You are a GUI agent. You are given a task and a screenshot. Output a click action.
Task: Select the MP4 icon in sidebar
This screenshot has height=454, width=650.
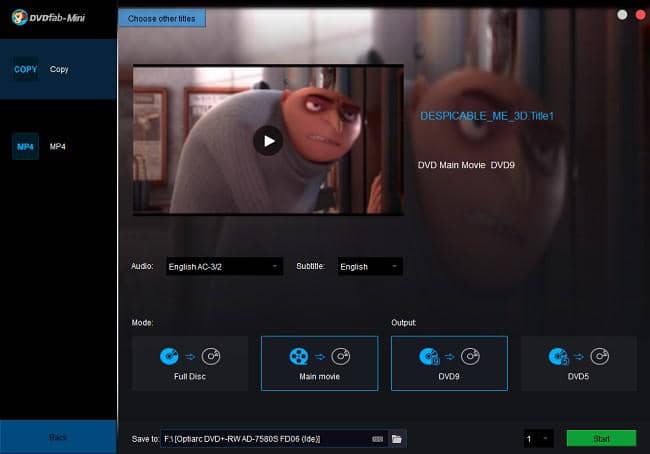[x=25, y=146]
